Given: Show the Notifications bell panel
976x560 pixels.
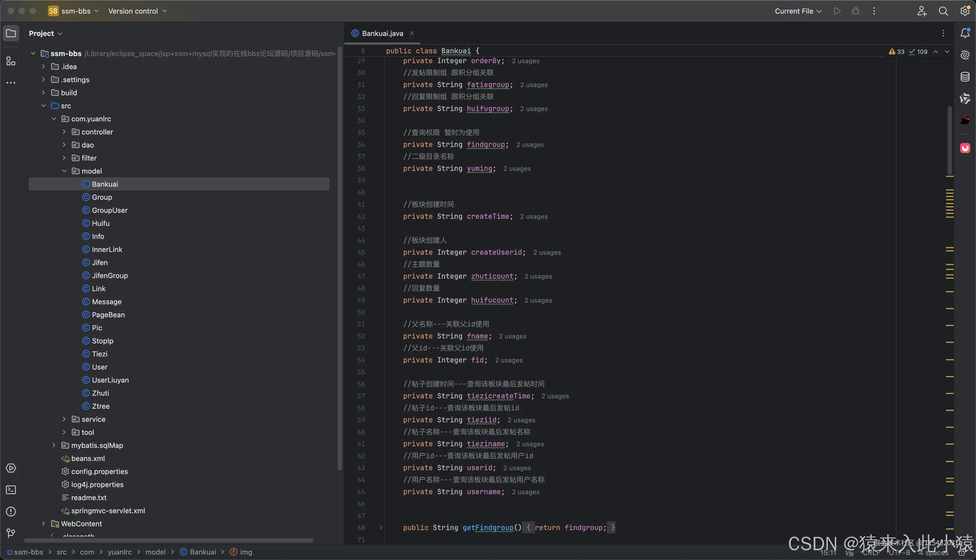Looking at the screenshot, I should (965, 33).
